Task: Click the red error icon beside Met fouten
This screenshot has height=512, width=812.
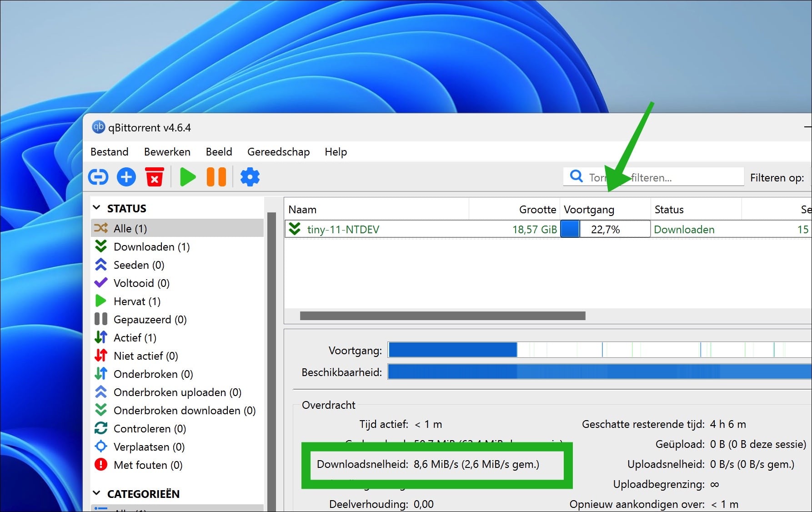Action: (101, 465)
